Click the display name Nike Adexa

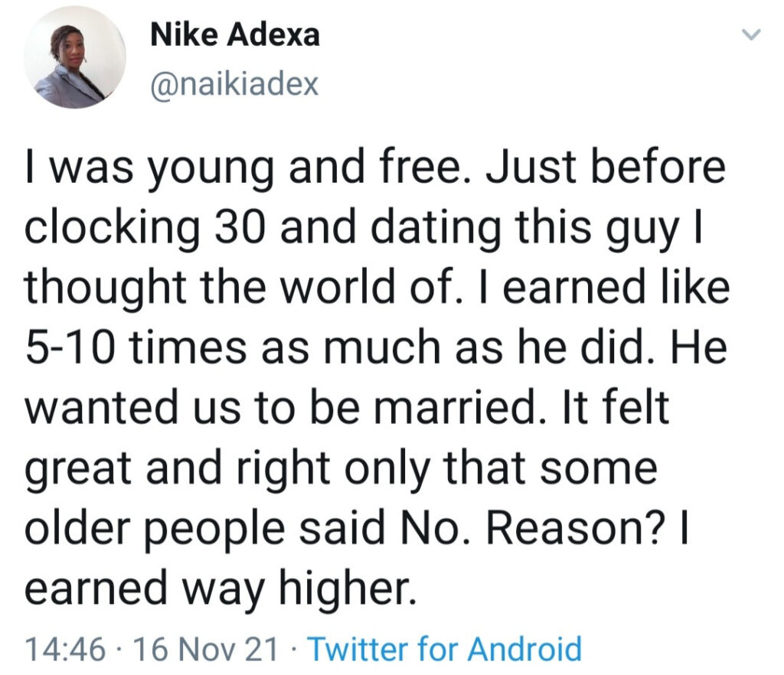tap(234, 35)
